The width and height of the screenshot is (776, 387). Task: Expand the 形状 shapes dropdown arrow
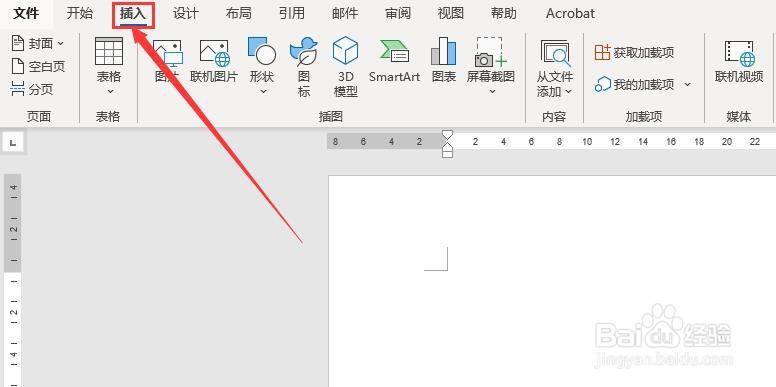tap(263, 92)
